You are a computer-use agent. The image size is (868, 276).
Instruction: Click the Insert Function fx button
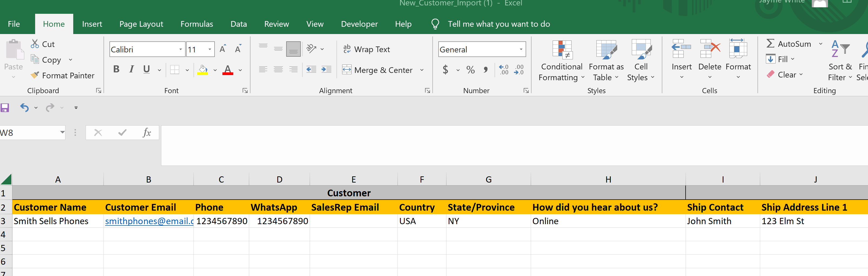[147, 133]
